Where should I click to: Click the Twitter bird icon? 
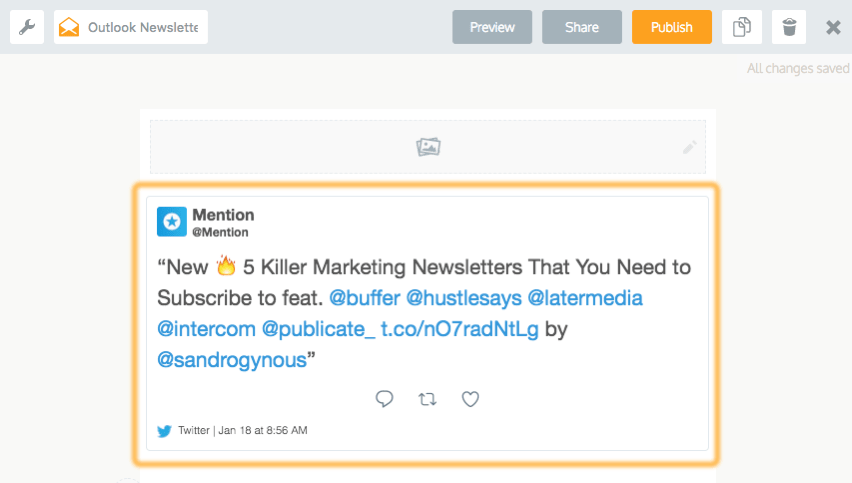tap(164, 431)
